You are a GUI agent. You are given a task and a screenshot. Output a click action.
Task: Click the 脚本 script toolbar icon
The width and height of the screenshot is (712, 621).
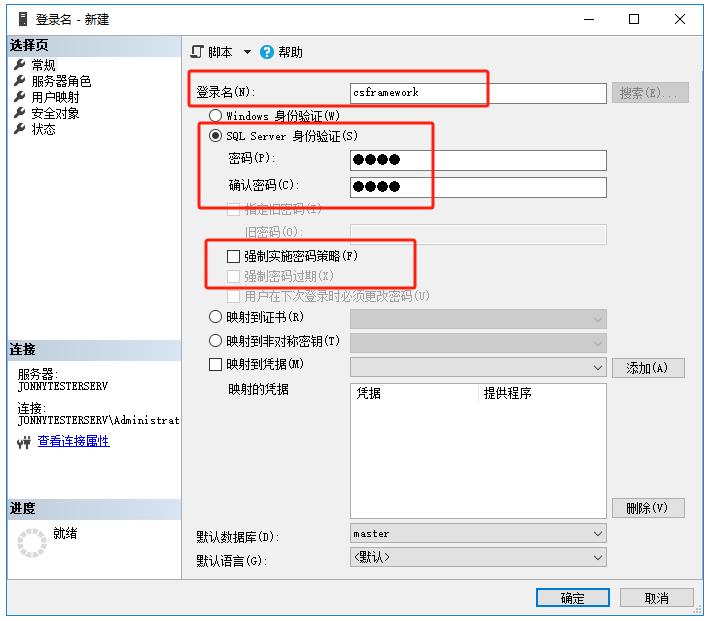click(x=197, y=52)
